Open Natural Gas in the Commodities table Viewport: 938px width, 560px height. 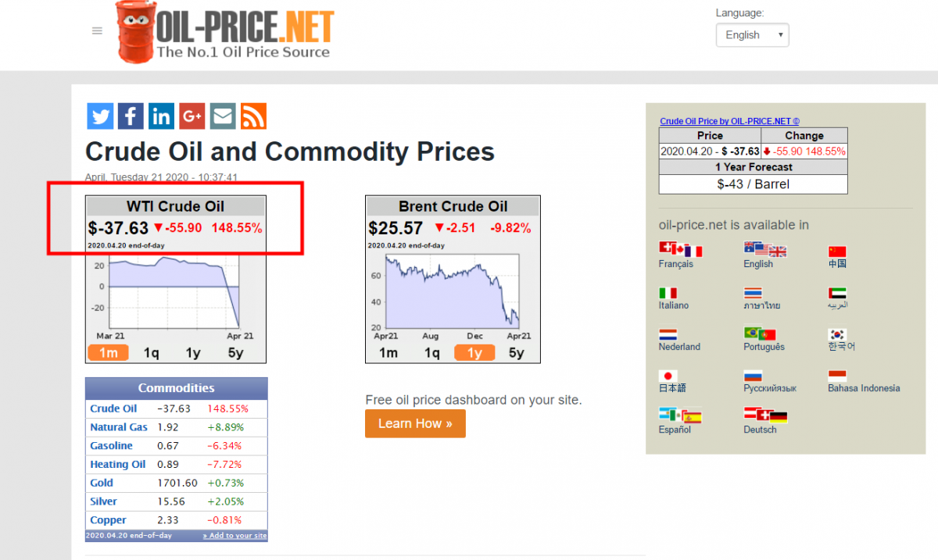[119, 427]
